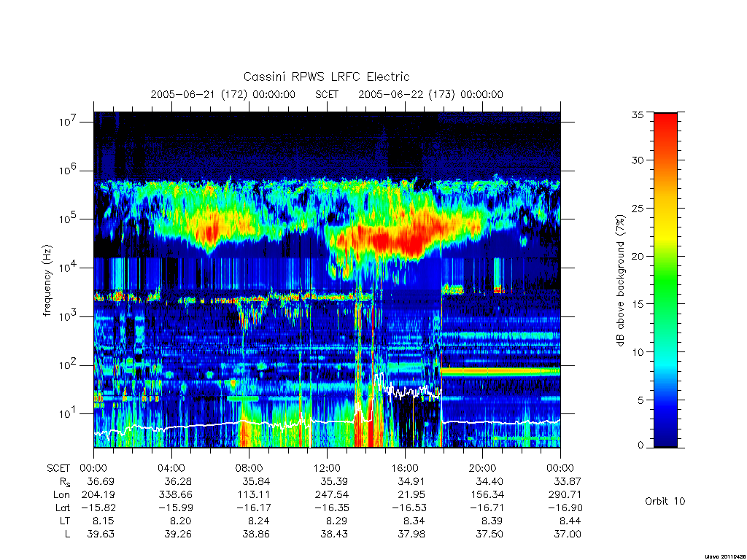747x560 pixels.
Task: Select the L-shell value '37.00'
Action: click(568, 534)
